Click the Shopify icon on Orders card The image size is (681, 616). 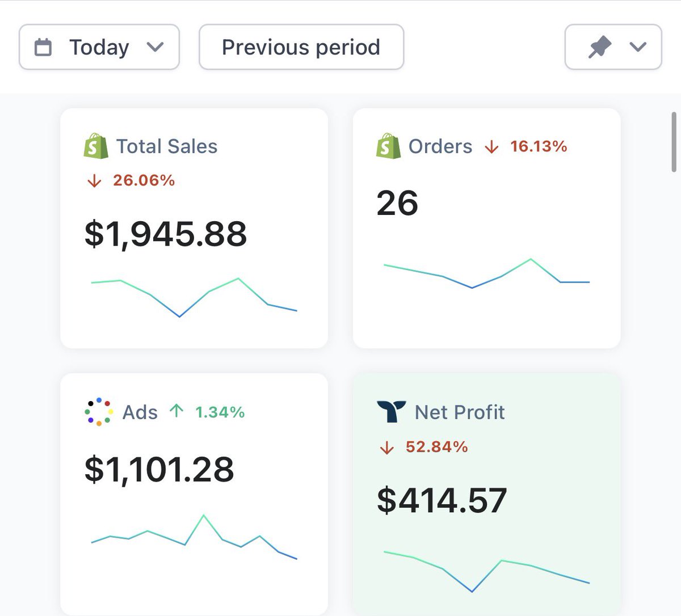[388, 146]
